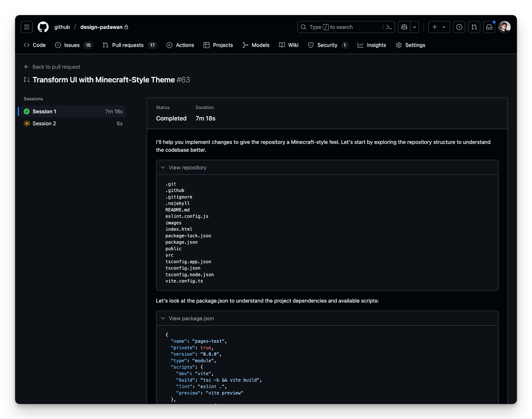Open the pull requests icon in header
The height and width of the screenshot is (419, 532).
pyautogui.click(x=474, y=27)
